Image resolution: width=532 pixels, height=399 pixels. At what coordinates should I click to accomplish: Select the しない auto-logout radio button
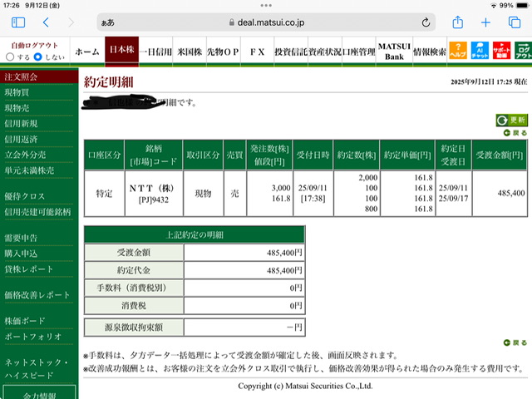[x=38, y=57]
